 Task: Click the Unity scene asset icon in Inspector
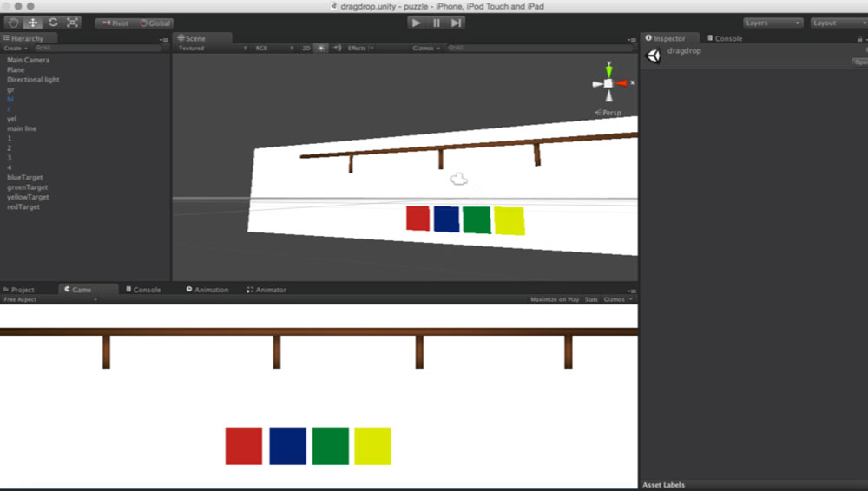pyautogui.click(x=654, y=56)
